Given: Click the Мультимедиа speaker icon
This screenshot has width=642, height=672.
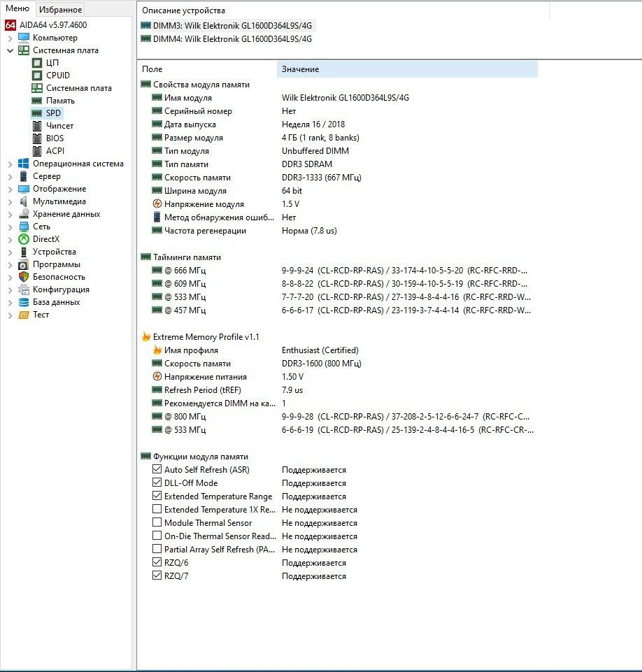Looking at the screenshot, I should (x=24, y=201).
